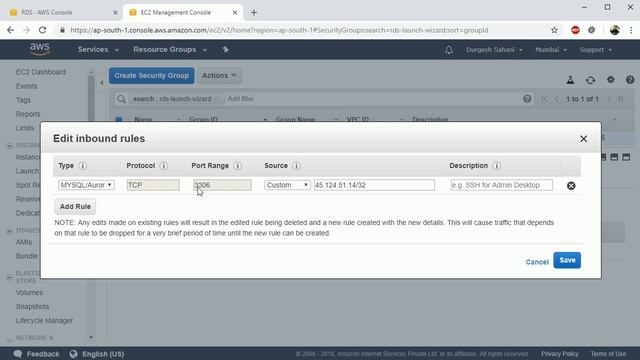
Task: Open Snapshots in sidebar
Action: (x=32, y=307)
